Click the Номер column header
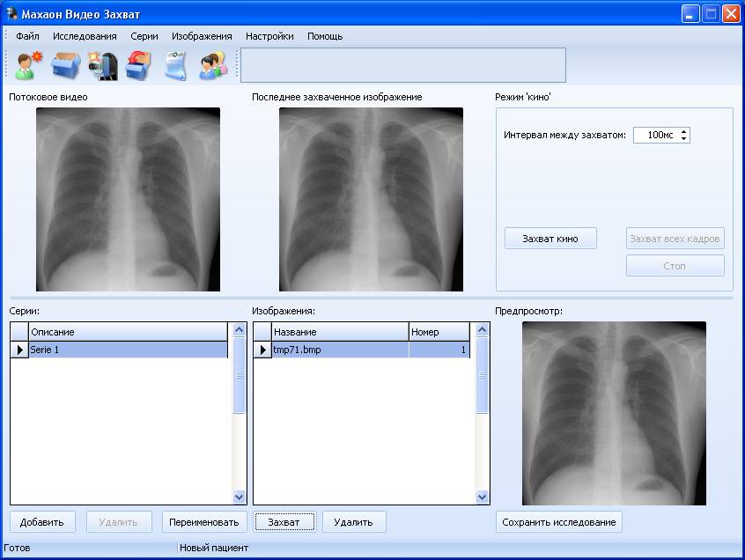 pos(439,332)
